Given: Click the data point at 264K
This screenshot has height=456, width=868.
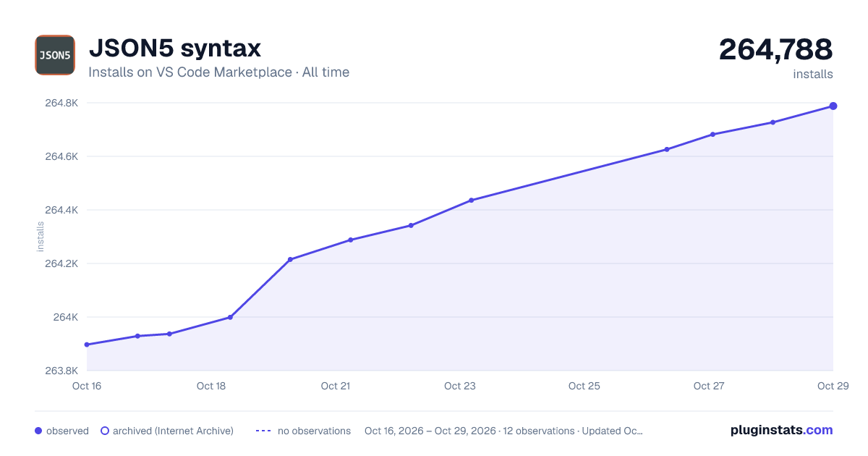Looking at the screenshot, I should pyautogui.click(x=230, y=317).
